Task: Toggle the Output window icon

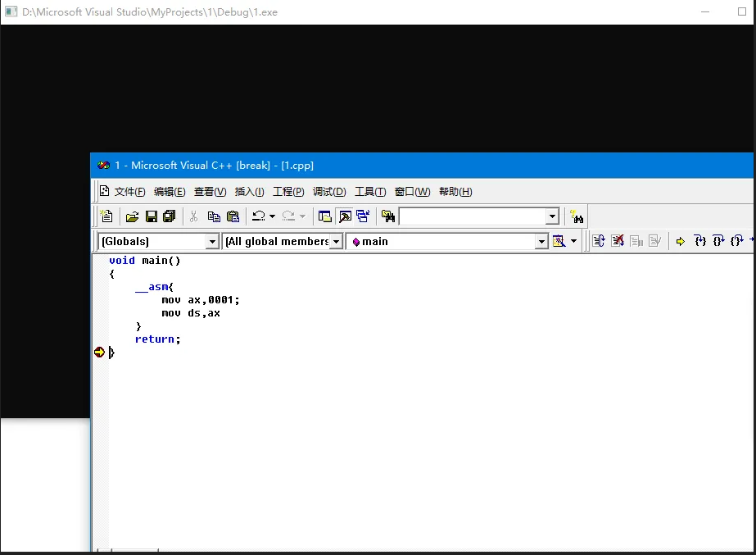Action: [x=343, y=216]
